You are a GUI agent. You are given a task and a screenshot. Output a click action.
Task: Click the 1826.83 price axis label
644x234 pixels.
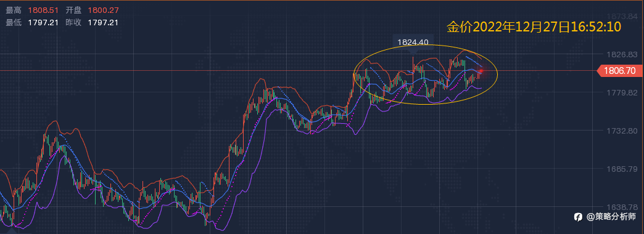click(622, 55)
